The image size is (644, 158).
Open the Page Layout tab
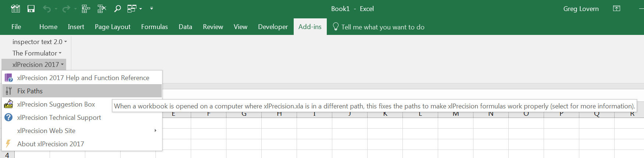112,27
